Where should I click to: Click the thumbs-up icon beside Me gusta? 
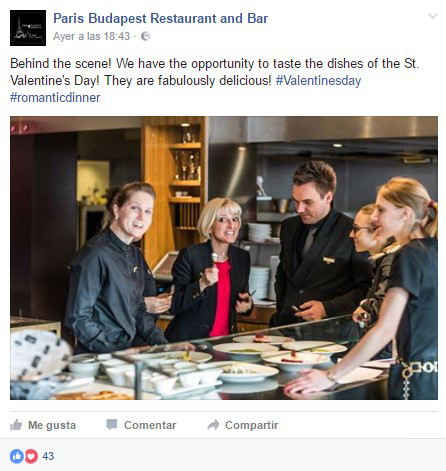pyautogui.click(x=16, y=425)
